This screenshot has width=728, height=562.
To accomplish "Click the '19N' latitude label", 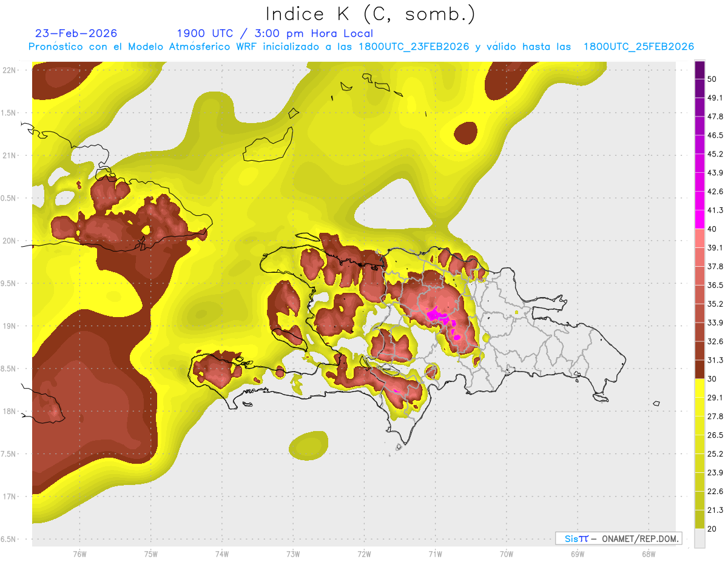I will tap(9, 326).
